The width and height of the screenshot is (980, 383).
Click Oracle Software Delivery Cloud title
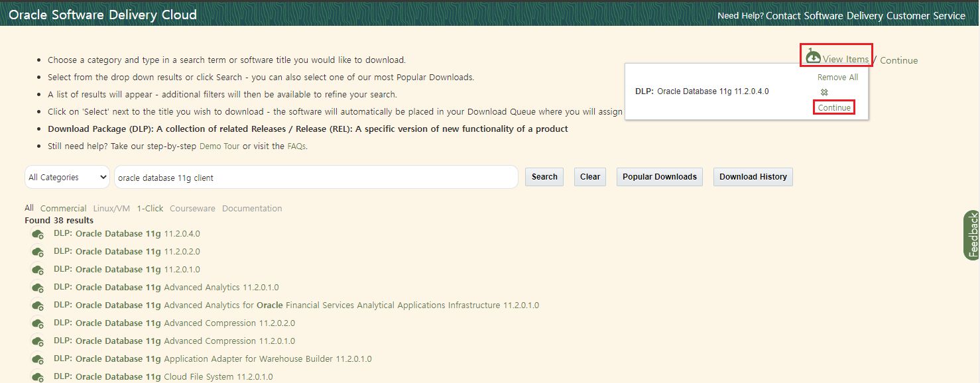(x=103, y=15)
